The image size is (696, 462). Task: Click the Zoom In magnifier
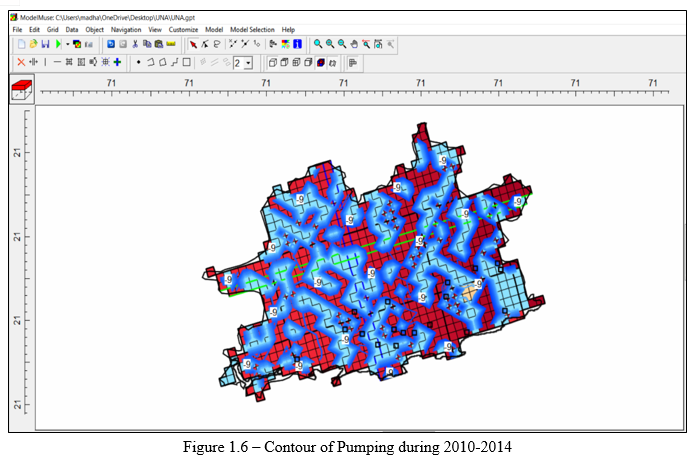point(330,44)
